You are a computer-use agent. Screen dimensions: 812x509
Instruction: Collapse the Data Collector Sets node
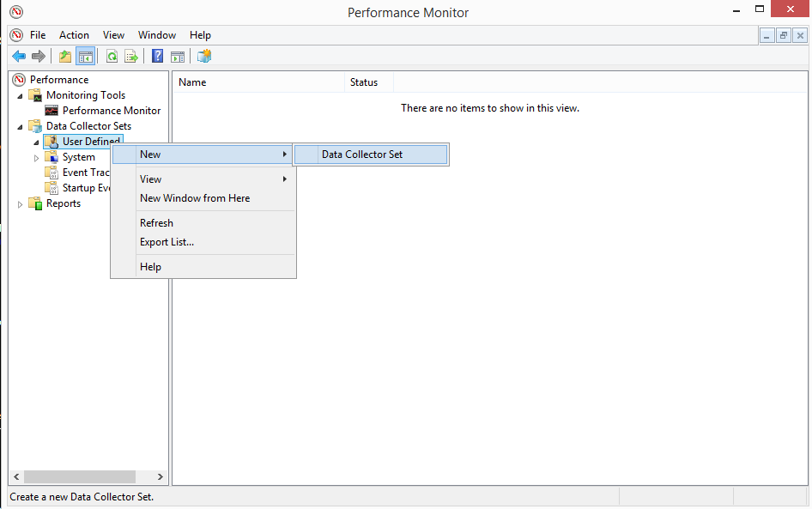pos(21,126)
